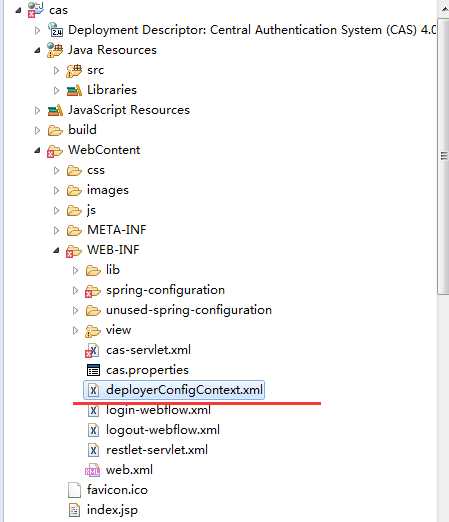Click the Java Resources icon
The height and width of the screenshot is (522, 449).
click(55, 50)
